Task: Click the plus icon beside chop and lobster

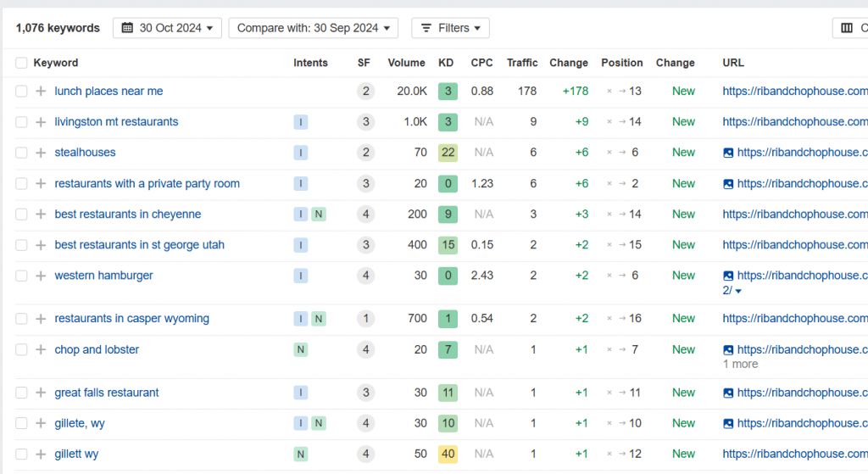Action: tap(41, 350)
